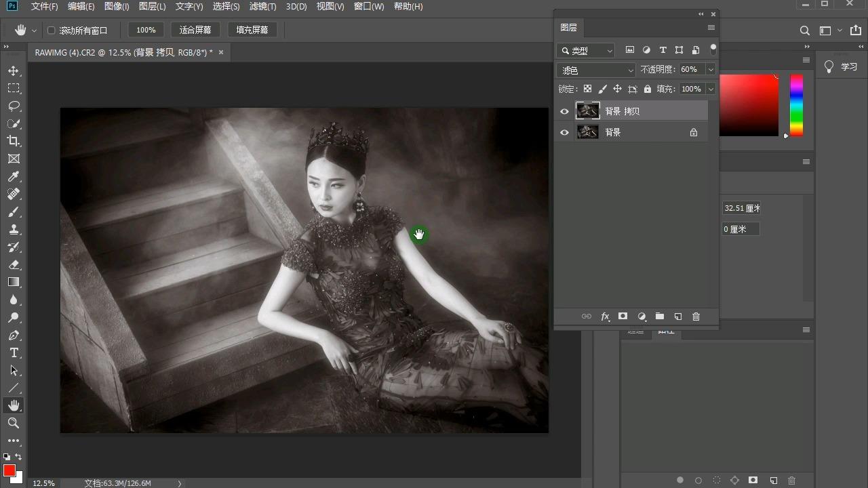
Task: Open the opacity 60% slider arrow
Action: point(711,70)
